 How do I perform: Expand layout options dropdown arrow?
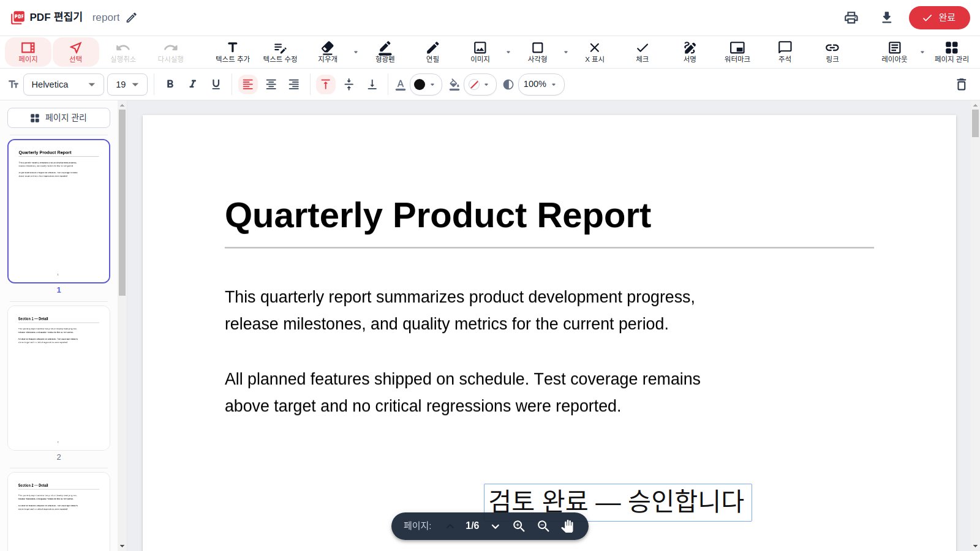922,52
